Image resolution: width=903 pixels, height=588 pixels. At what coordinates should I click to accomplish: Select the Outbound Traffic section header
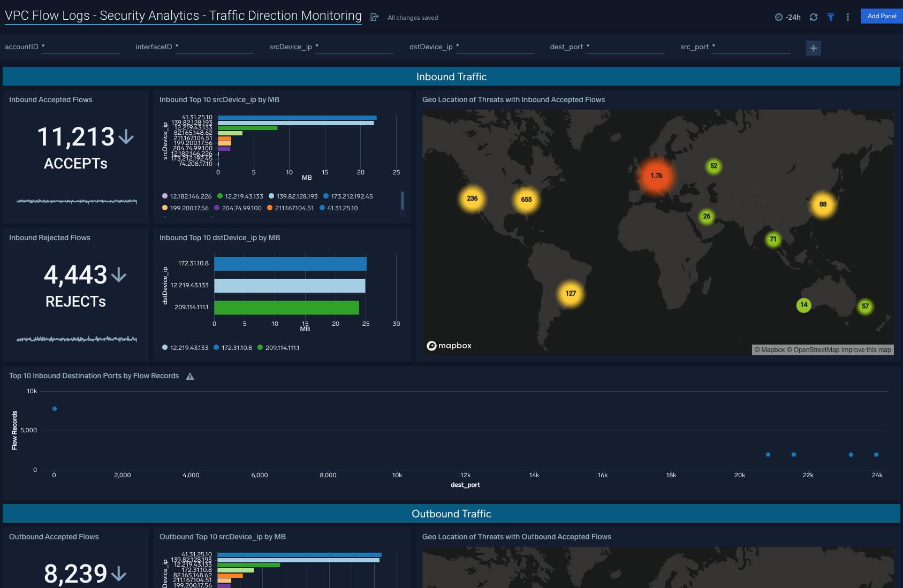point(451,514)
